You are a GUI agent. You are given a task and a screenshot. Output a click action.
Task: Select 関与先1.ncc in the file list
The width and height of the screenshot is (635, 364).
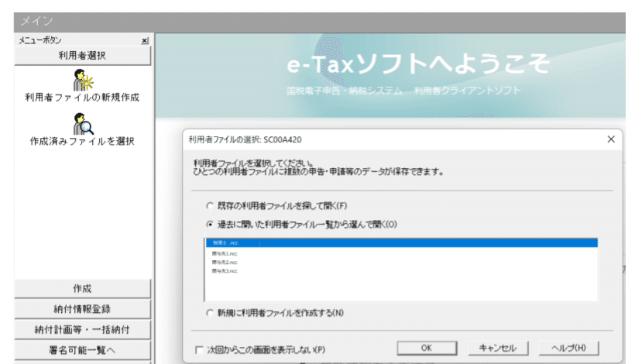click(225, 254)
